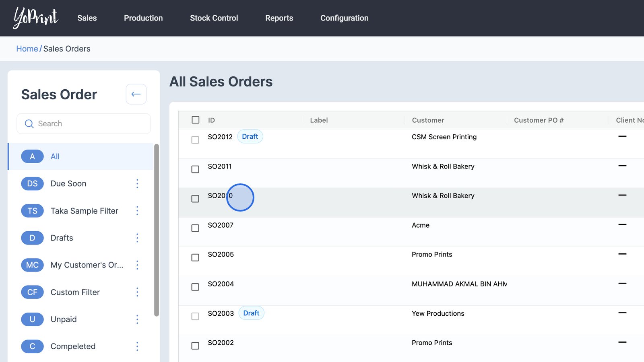Click the MC badge icon in the sidebar
This screenshot has width=644, height=362.
32,265
